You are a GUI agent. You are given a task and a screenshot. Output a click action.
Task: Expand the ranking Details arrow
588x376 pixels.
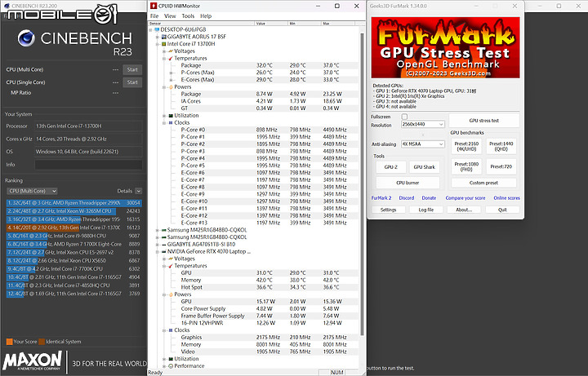tap(138, 191)
